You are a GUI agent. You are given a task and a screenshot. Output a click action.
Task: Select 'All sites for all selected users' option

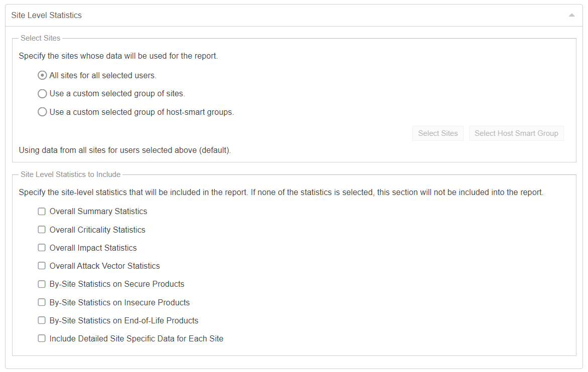click(x=43, y=76)
